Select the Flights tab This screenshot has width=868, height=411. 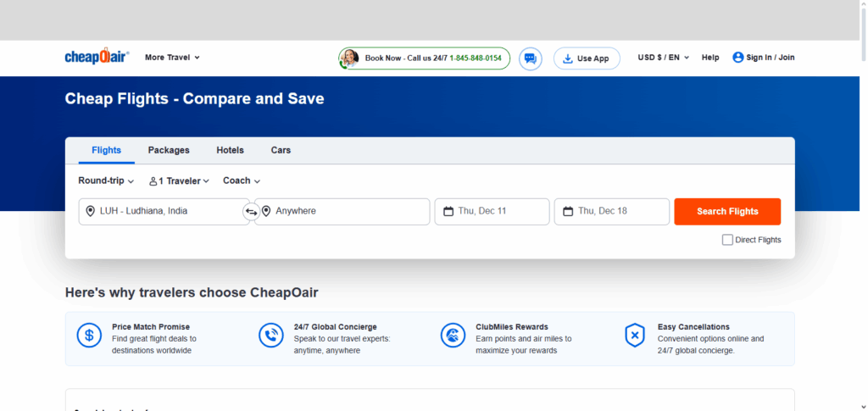click(106, 151)
